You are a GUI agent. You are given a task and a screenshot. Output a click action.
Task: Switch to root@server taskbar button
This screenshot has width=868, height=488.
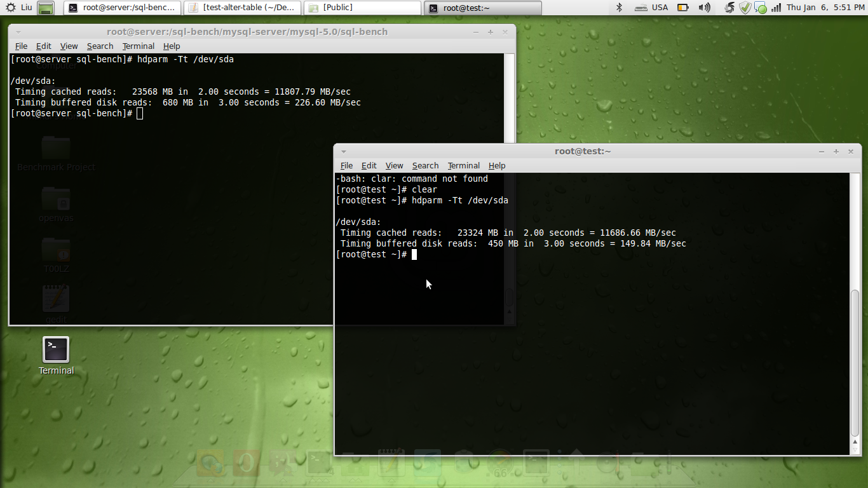pyautogui.click(x=123, y=8)
